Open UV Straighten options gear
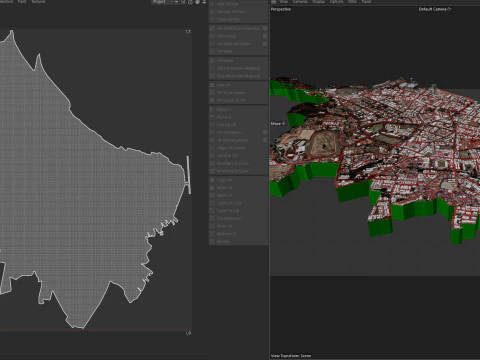 [265, 132]
